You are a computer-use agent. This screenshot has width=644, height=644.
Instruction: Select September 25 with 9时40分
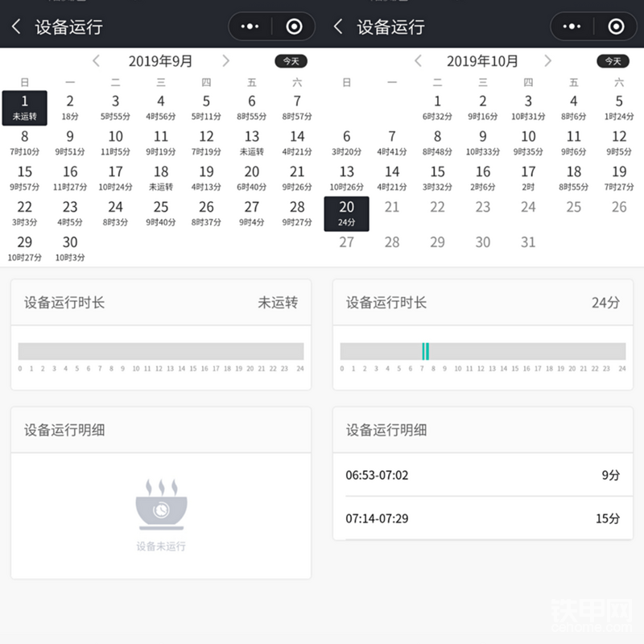pyautogui.click(x=161, y=214)
